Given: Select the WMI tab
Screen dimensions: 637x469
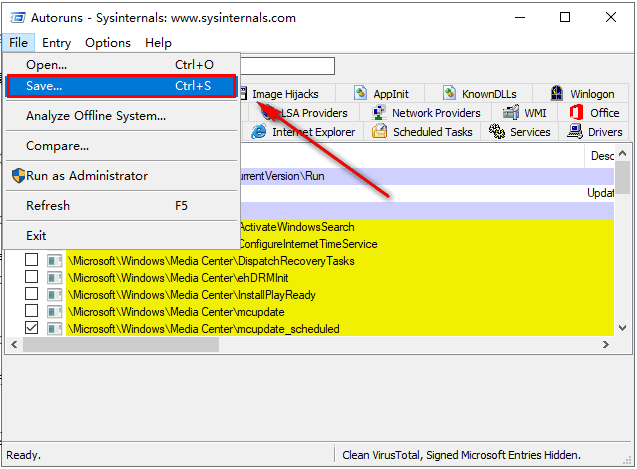Looking at the screenshot, I should pos(524,113).
